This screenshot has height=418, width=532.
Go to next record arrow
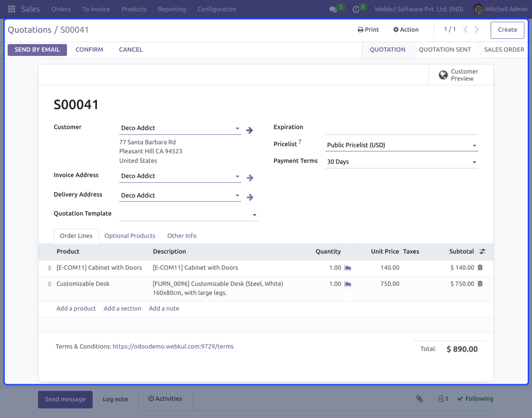(x=477, y=30)
